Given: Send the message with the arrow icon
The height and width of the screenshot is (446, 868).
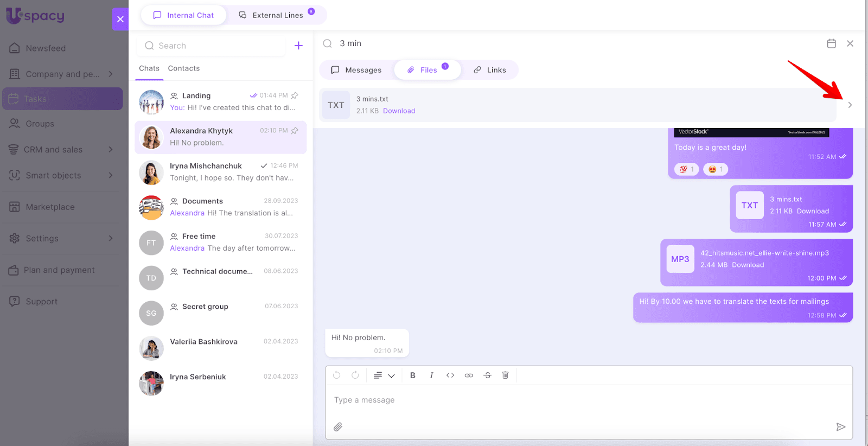Looking at the screenshot, I should pyautogui.click(x=840, y=427).
